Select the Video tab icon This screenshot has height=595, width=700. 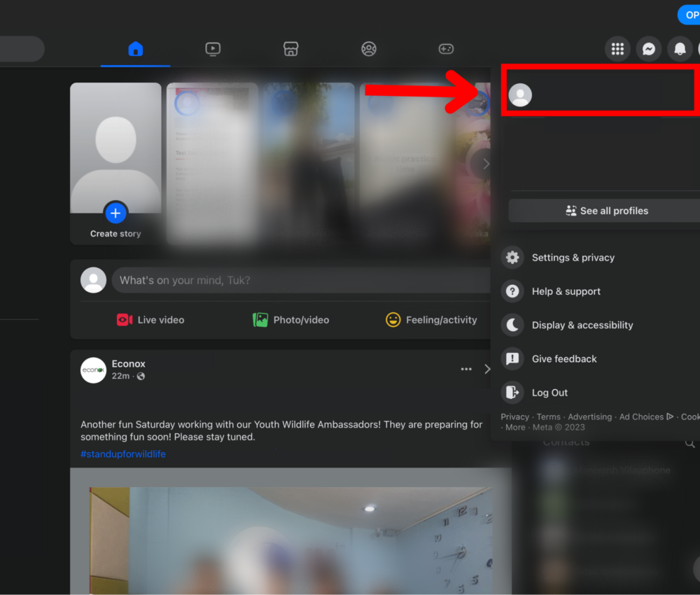pyautogui.click(x=213, y=48)
